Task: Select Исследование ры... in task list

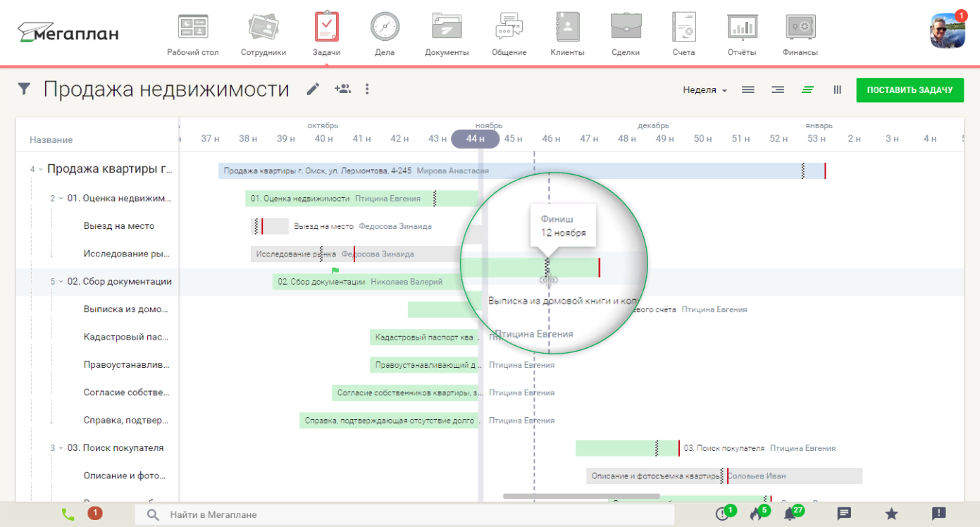Action: [126, 254]
